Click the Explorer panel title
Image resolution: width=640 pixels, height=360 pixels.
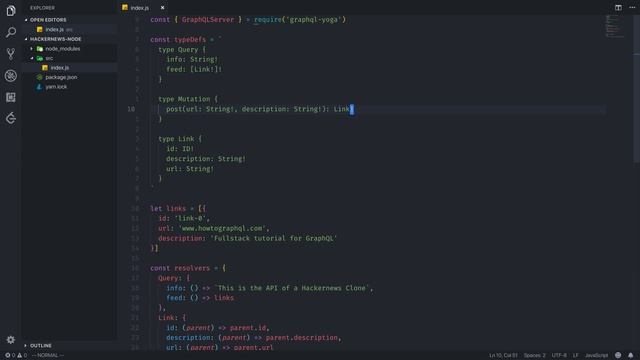[x=42, y=8]
